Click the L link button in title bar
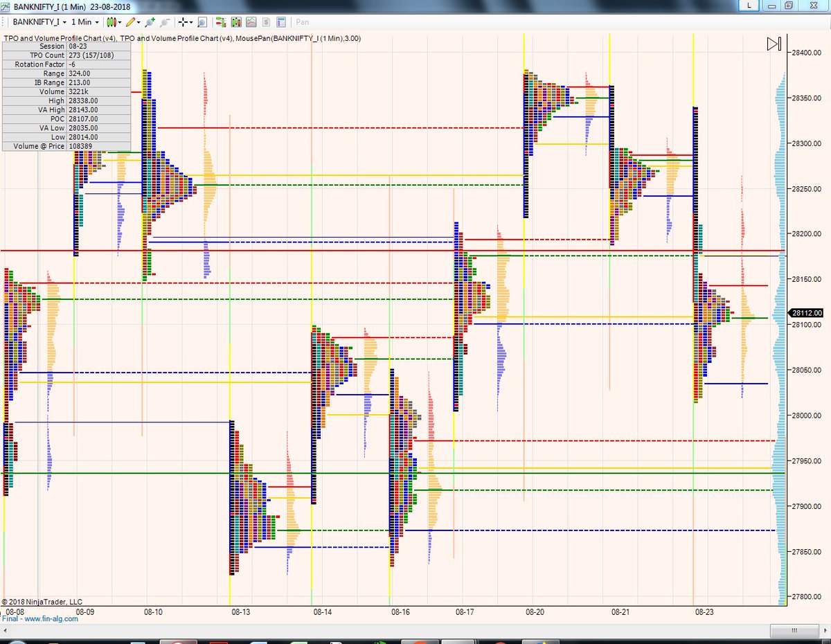This screenshot has height=644, width=831. click(x=749, y=5)
